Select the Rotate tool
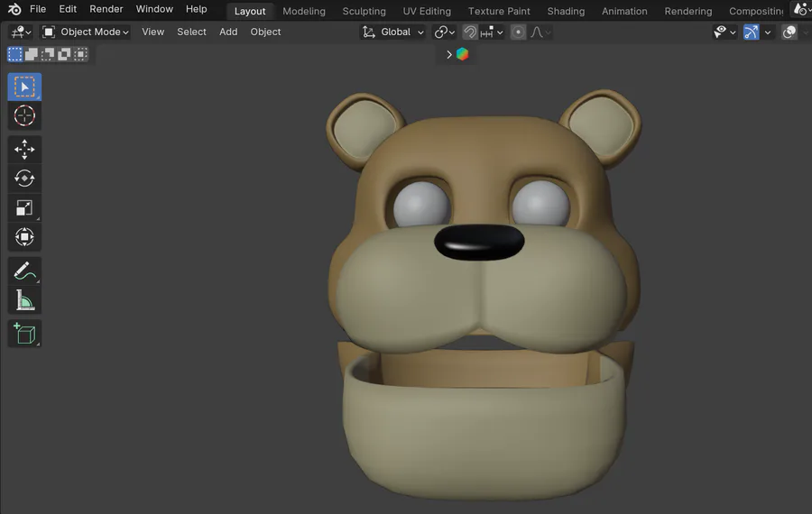This screenshot has height=514, width=812. click(x=24, y=179)
